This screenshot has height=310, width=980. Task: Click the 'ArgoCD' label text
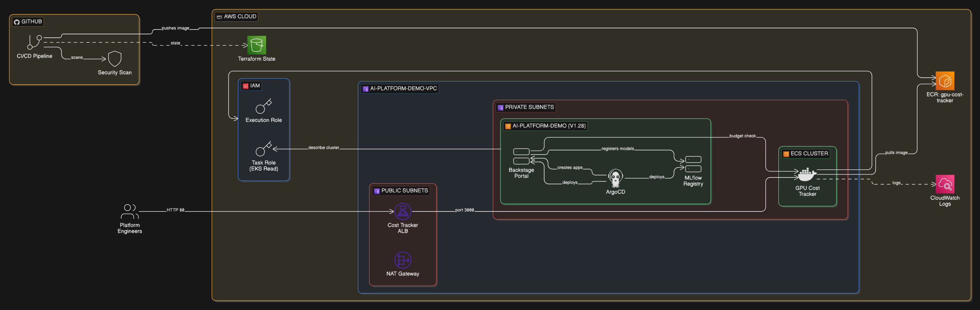(x=615, y=192)
